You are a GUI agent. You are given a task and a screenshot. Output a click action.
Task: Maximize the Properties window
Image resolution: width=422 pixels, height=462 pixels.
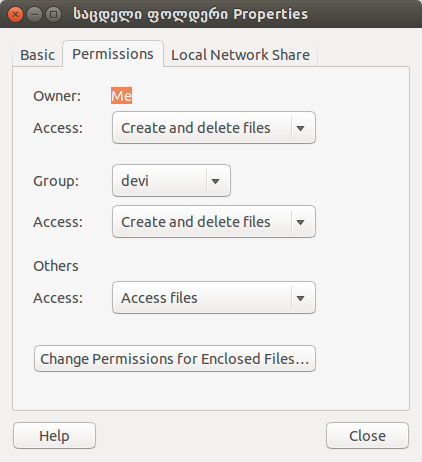tap(53, 15)
